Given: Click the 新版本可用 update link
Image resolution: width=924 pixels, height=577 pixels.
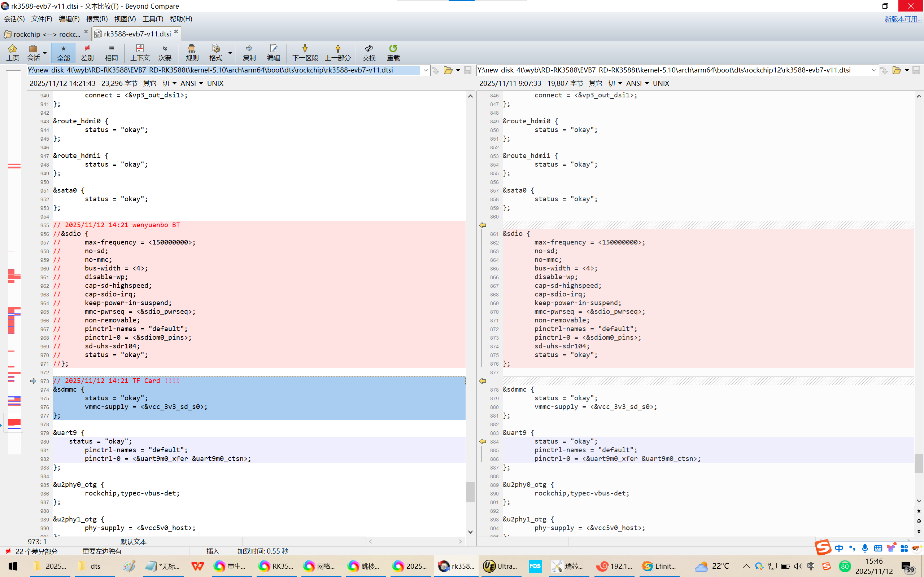Looking at the screenshot, I should pyautogui.click(x=903, y=19).
